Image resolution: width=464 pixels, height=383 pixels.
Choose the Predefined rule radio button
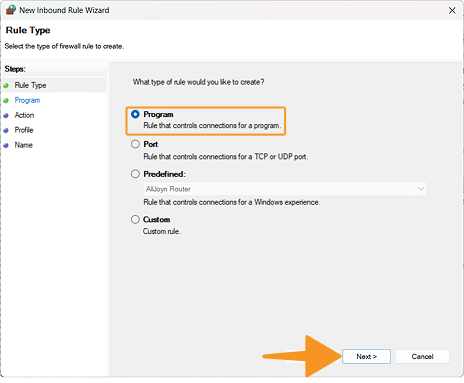click(x=135, y=174)
